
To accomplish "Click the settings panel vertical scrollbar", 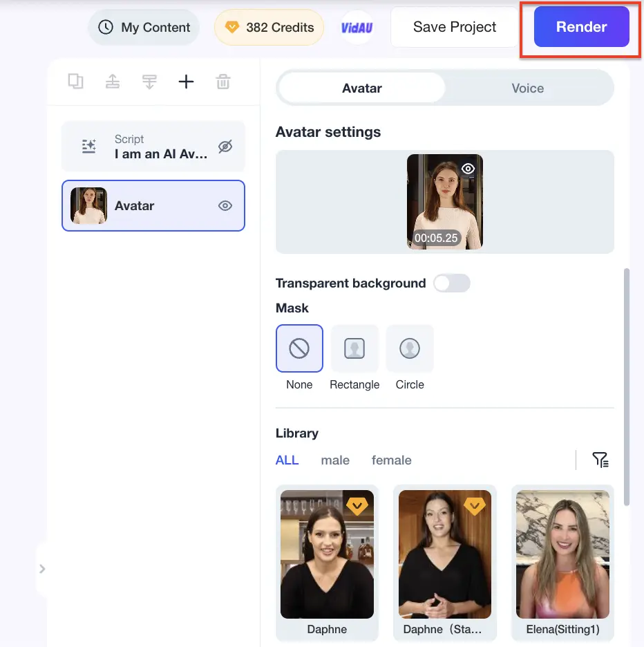I will (x=627, y=387).
